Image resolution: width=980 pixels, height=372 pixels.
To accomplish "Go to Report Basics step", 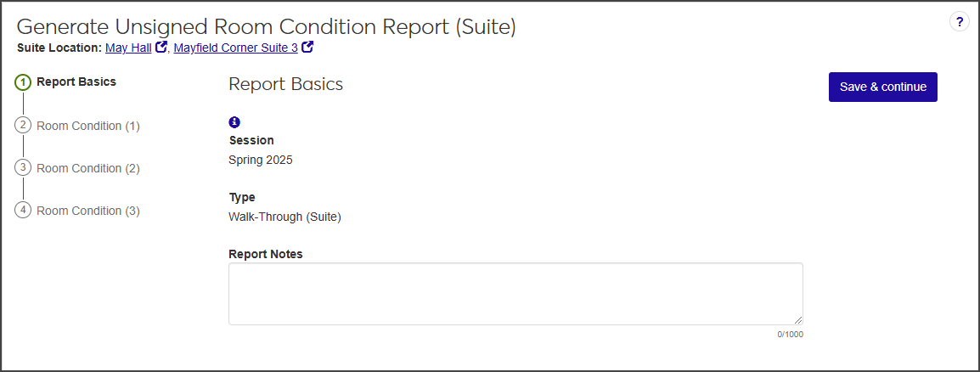I will (76, 82).
